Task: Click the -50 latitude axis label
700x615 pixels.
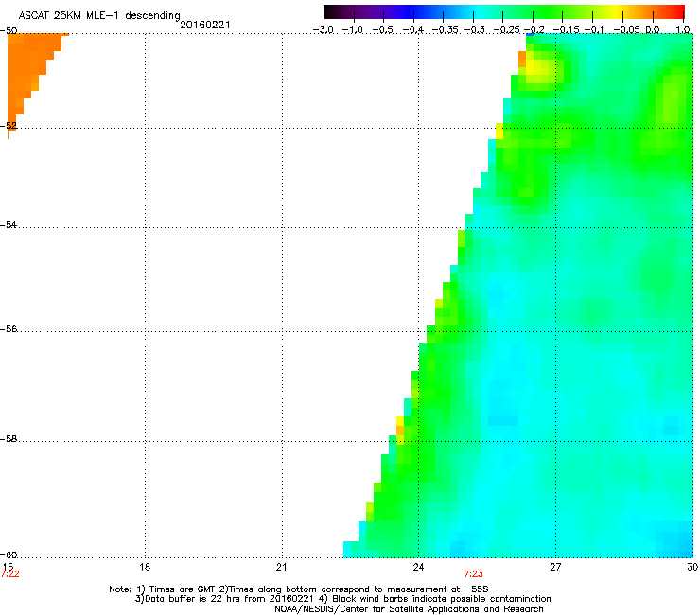Action: (x=9, y=31)
